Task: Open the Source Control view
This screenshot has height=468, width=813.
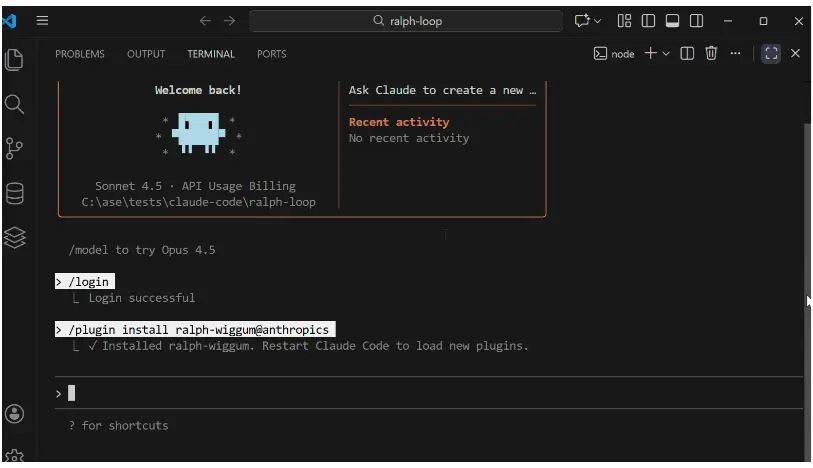Action: click(14, 148)
